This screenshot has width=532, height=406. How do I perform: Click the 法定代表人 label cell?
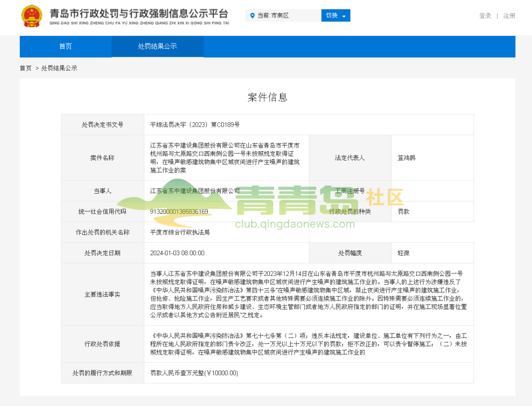350,158
